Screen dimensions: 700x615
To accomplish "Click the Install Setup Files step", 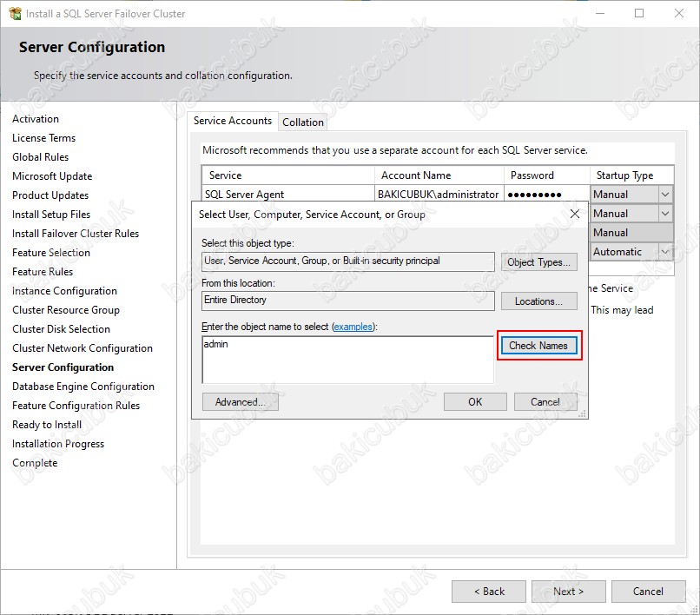I will point(51,215).
